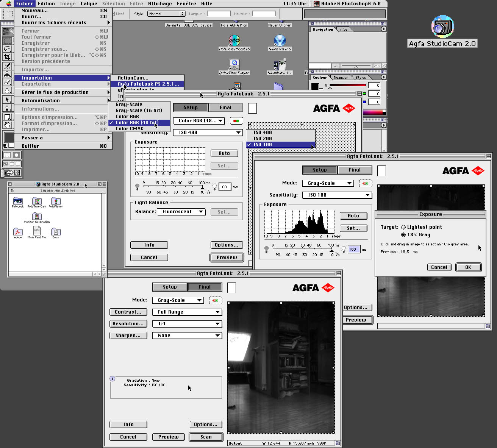
Task: Open Sensitivity ISO 100 dropdown in right window
Action: point(337,195)
